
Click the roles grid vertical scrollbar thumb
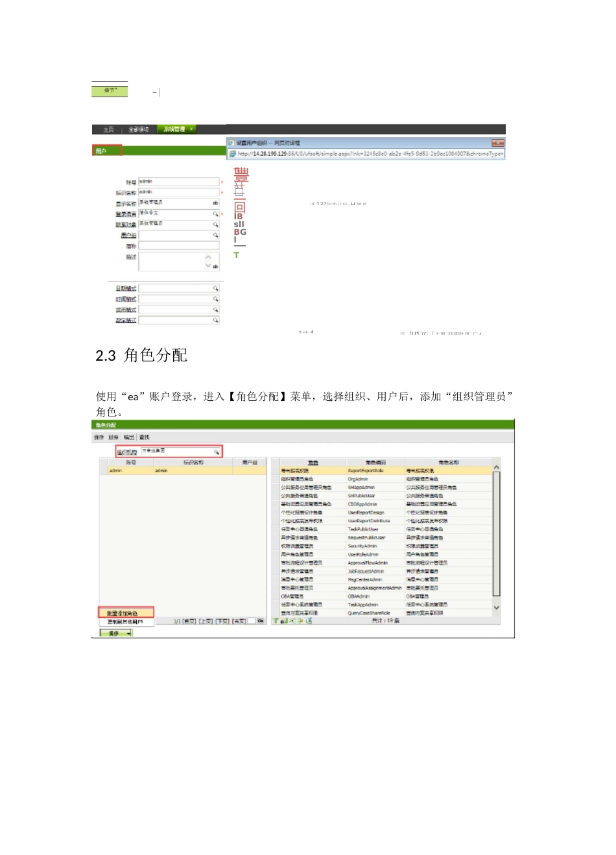[497, 533]
